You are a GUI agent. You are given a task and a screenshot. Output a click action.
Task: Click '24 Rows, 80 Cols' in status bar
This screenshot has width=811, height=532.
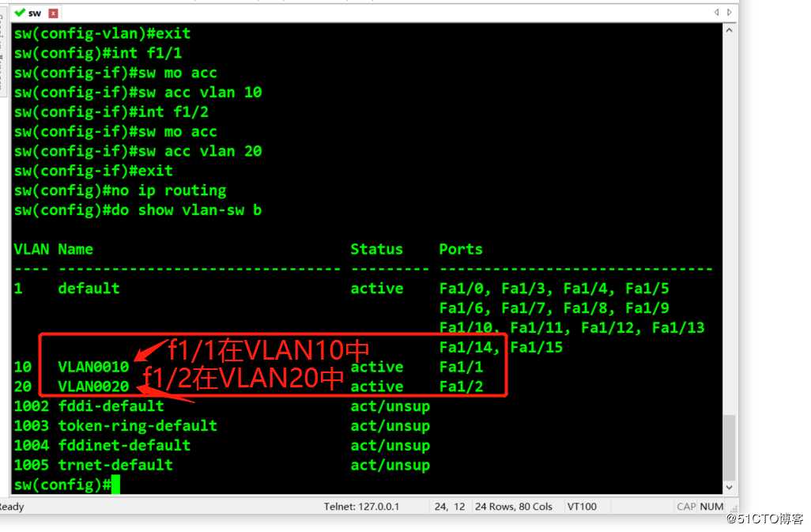pyautogui.click(x=513, y=507)
